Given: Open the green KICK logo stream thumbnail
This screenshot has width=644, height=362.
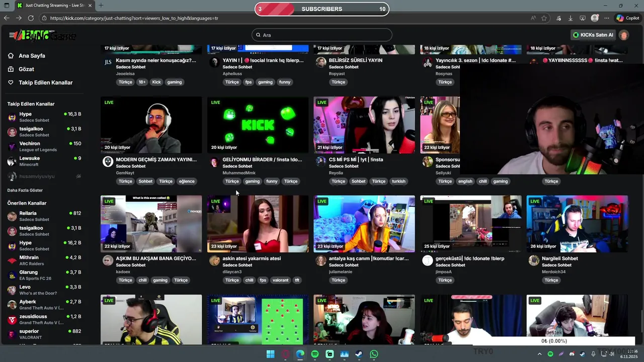Looking at the screenshot, I should [258, 125].
